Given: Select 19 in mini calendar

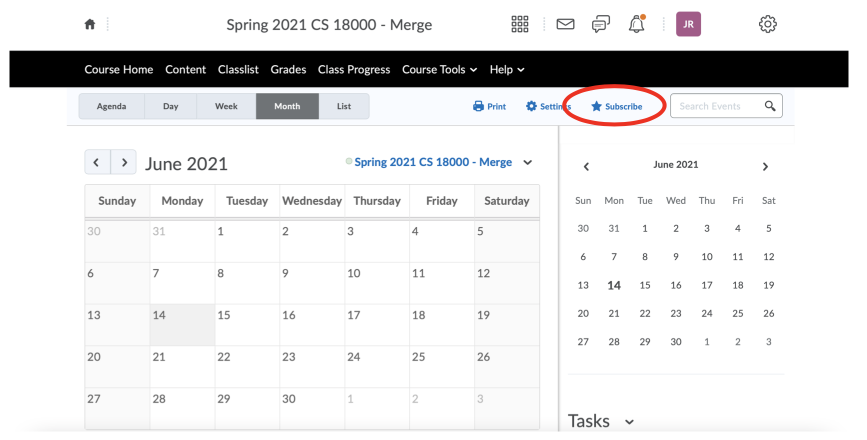Looking at the screenshot, I should [x=769, y=285].
